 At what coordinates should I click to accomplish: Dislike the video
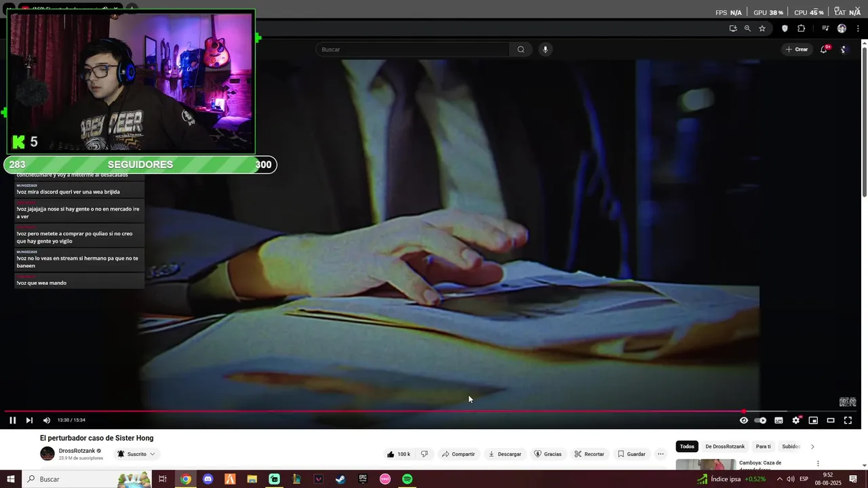425,454
